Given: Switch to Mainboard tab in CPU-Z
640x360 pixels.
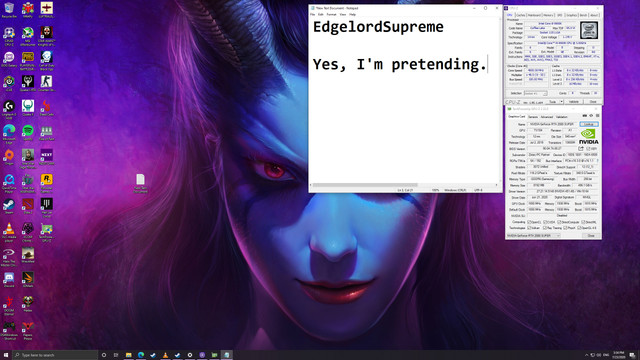Looking at the screenshot, I should (534, 15).
